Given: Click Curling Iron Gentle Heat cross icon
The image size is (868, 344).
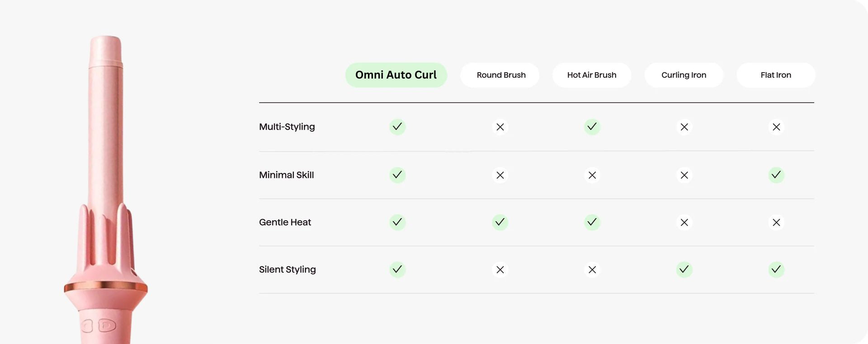Looking at the screenshot, I should coord(684,223).
